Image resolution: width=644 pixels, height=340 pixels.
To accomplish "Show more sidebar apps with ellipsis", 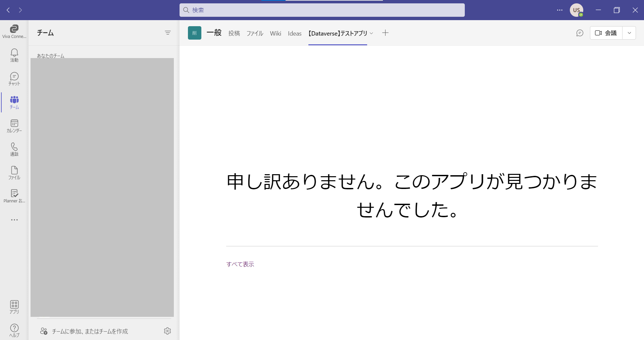I will [x=14, y=220].
